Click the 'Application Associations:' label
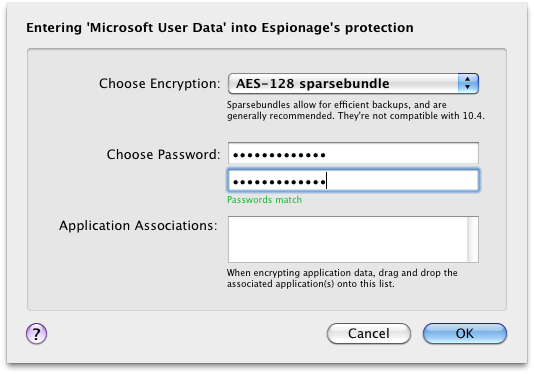Image resolution: width=534 pixels, height=374 pixels. click(138, 225)
